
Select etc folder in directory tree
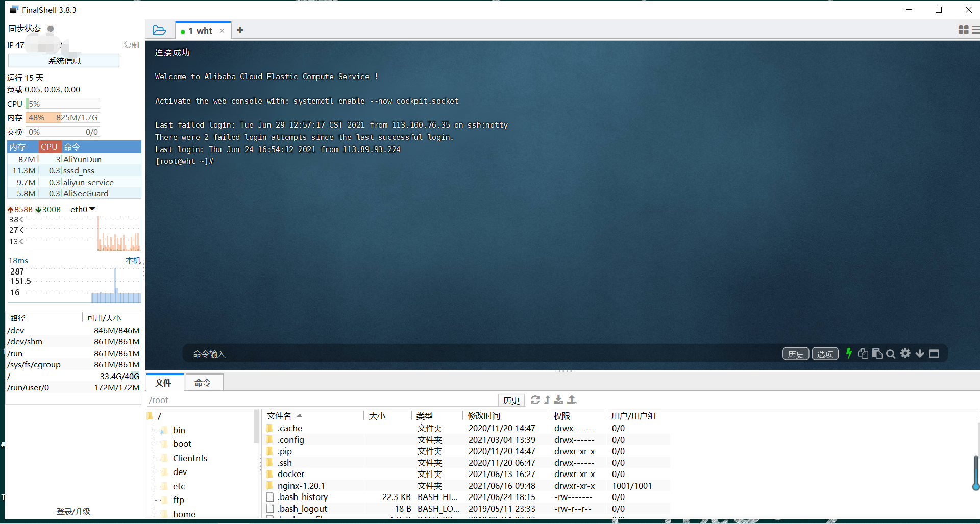pyautogui.click(x=179, y=486)
